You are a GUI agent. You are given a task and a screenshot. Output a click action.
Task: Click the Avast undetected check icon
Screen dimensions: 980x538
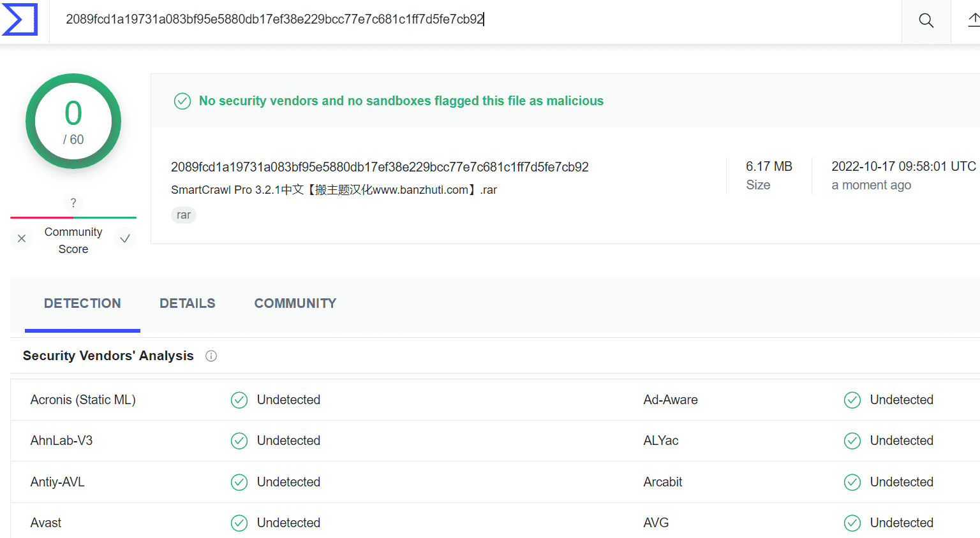[x=239, y=523]
